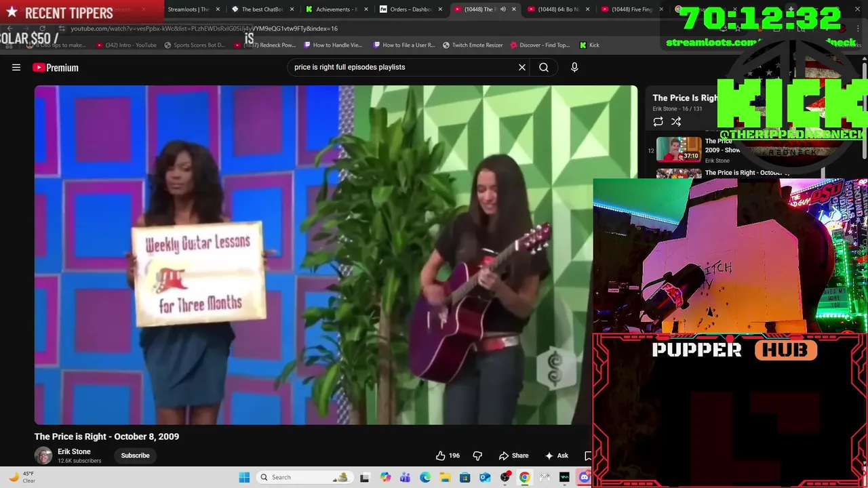Start voice search with the microphone
Screen dimensions: 868x488
click(574, 67)
